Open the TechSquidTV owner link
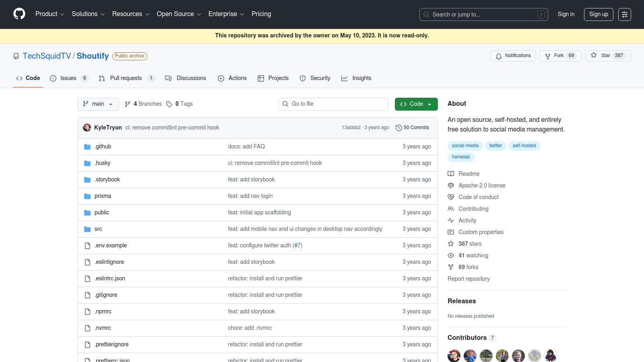644x362 pixels. pyautogui.click(x=47, y=56)
